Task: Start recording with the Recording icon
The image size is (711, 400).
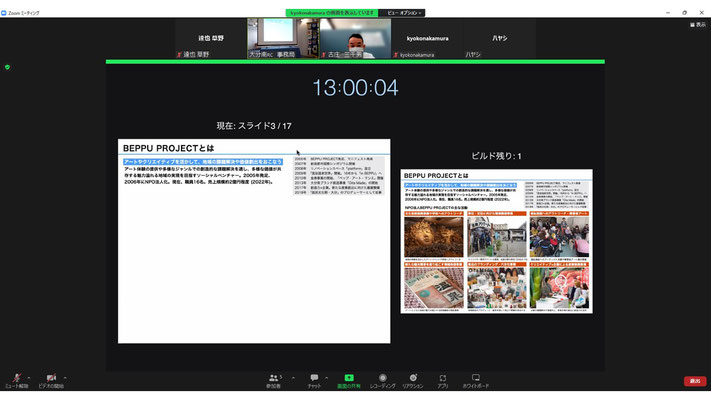Action: coord(383,380)
